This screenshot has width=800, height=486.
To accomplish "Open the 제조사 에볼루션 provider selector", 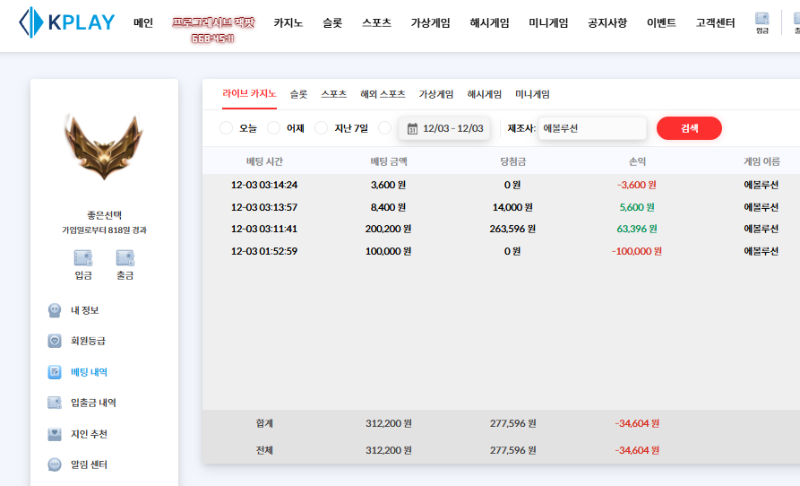I will [592, 129].
